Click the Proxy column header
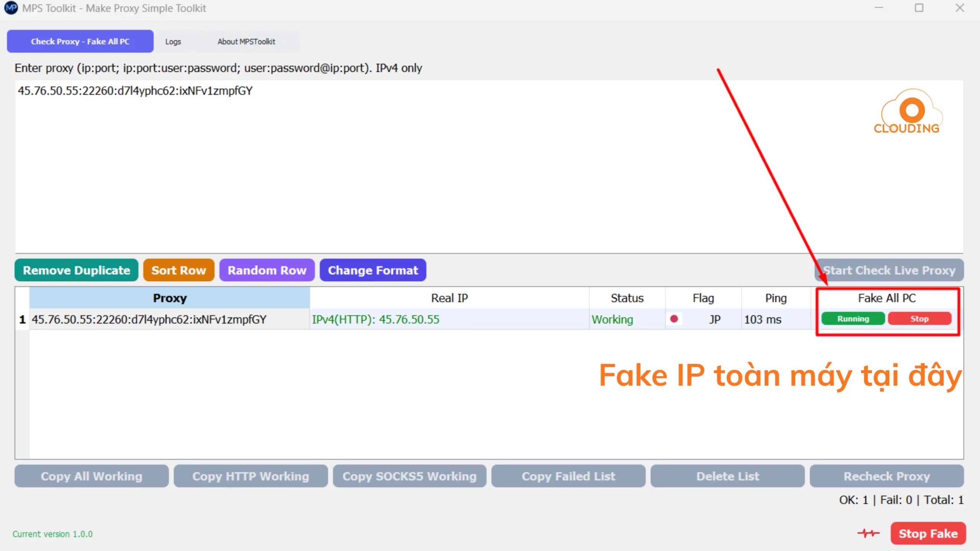The height and width of the screenshot is (551, 980). coord(170,298)
